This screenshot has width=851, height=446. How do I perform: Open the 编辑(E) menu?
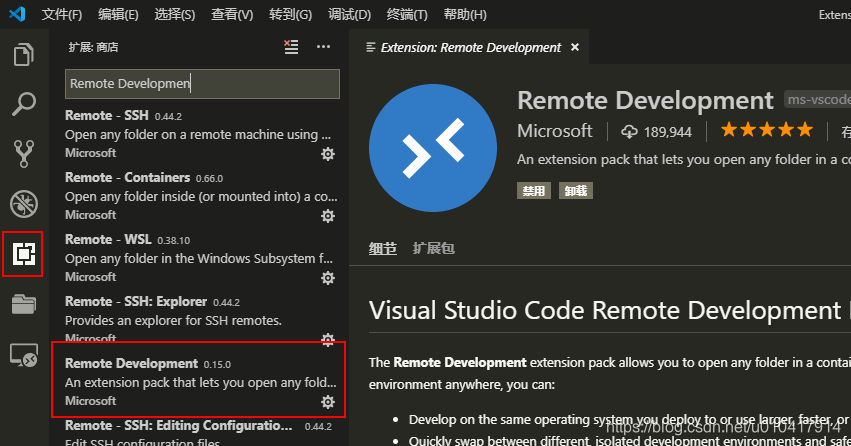click(118, 15)
